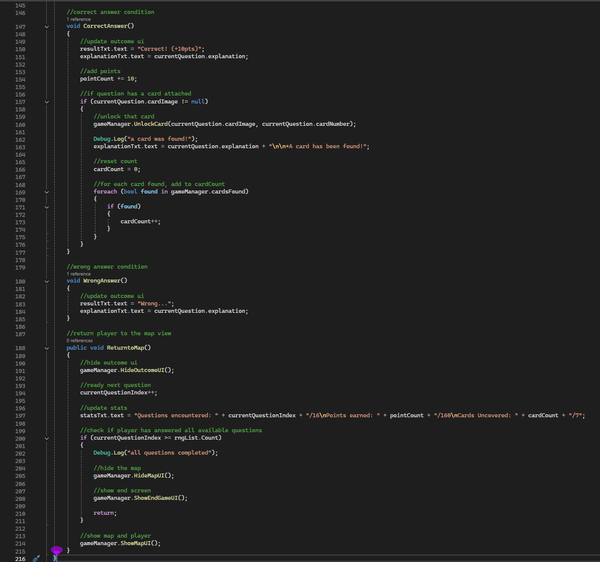The image size is (600, 562).
Task: Click '//hide the map' comment
Action: coord(117,468)
